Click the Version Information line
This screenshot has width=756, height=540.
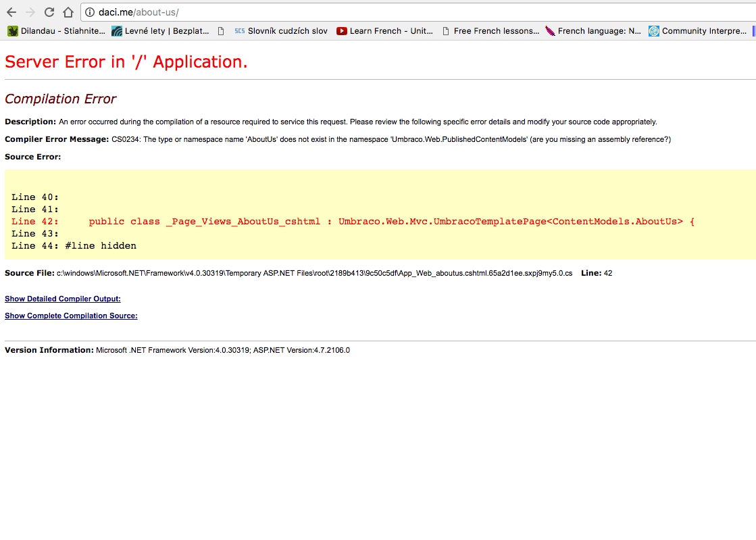[177, 350]
